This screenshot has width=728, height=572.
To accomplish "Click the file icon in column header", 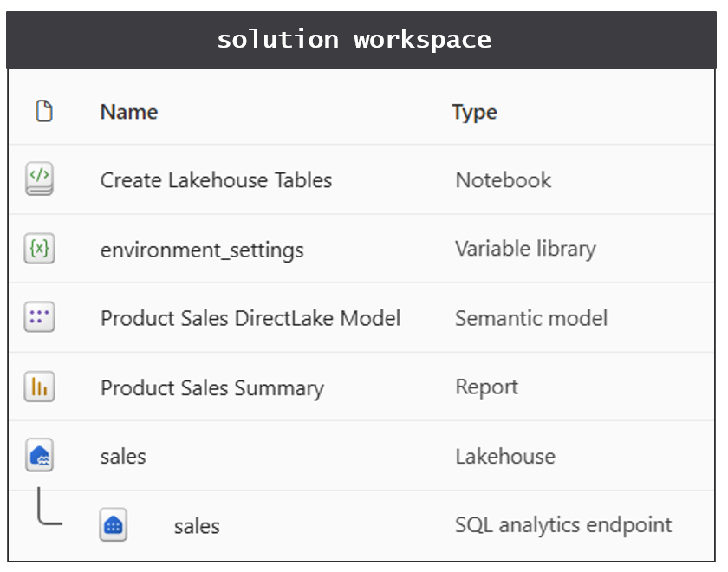I will [44, 111].
